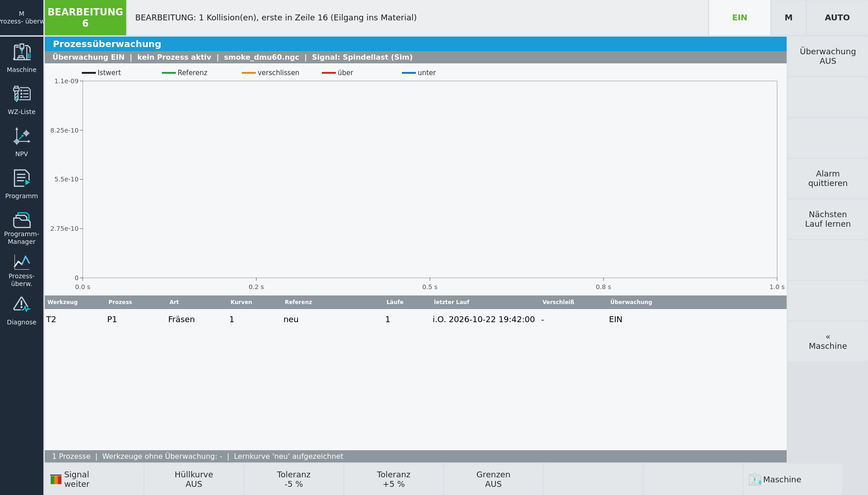The image size is (868, 495).
Task: Click the BEARBEITUNG 6 status tile
Action: click(85, 18)
